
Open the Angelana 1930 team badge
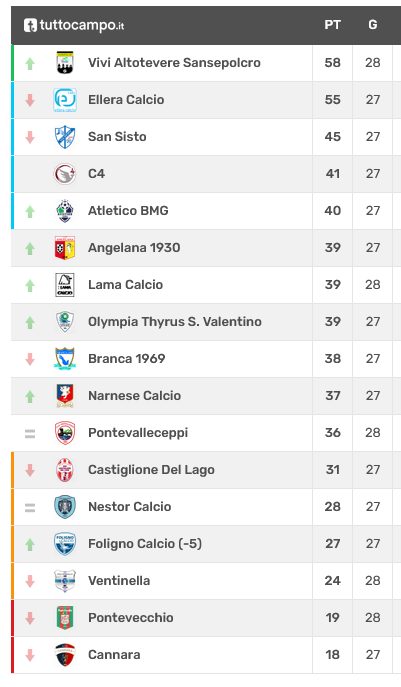(65, 248)
